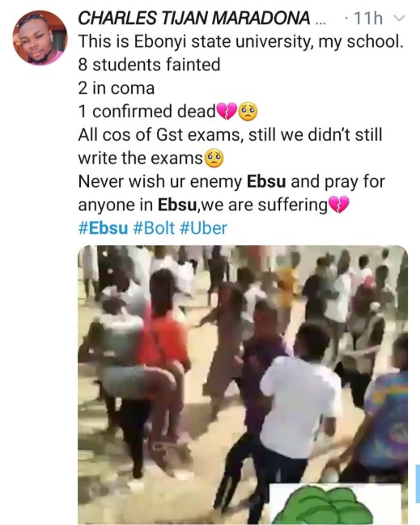Viewport: 420px width, 525px height.
Task: Click broken heart emoji after 'we are suffering'
Action: tap(338, 205)
